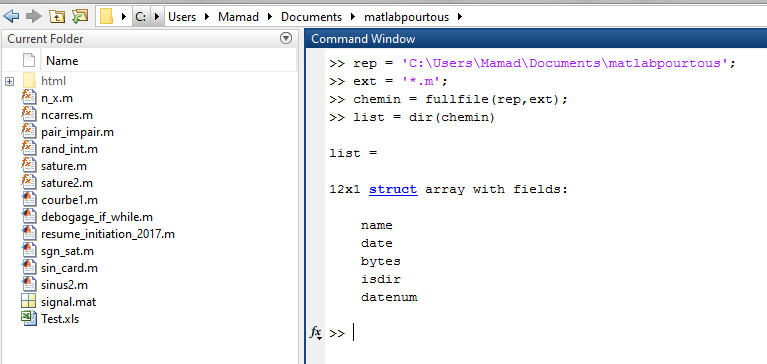Select file name sgn_sat.m
Screen dimensions: 767x364
click(x=67, y=251)
